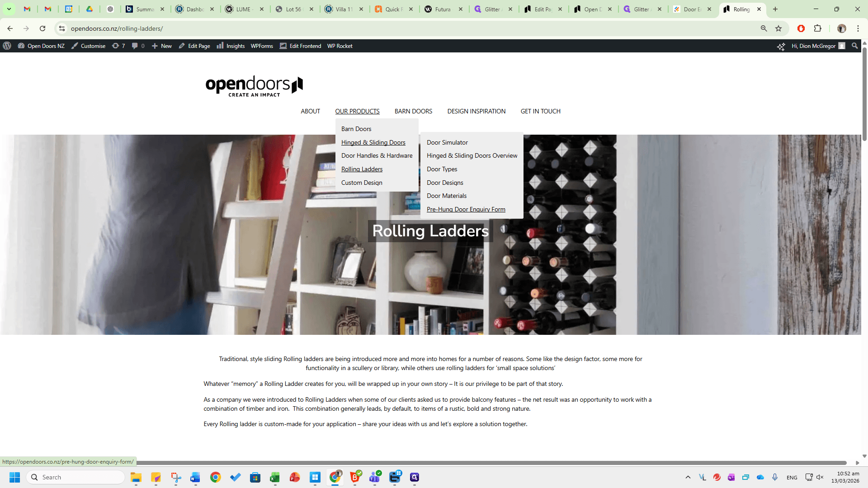Open the browser extensions puzzle icon
This screenshot has height=488, width=868.
coord(817,28)
